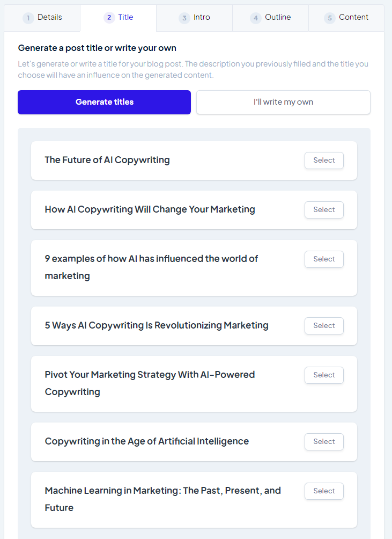Select the 9 examples of how AI title

[324, 259]
